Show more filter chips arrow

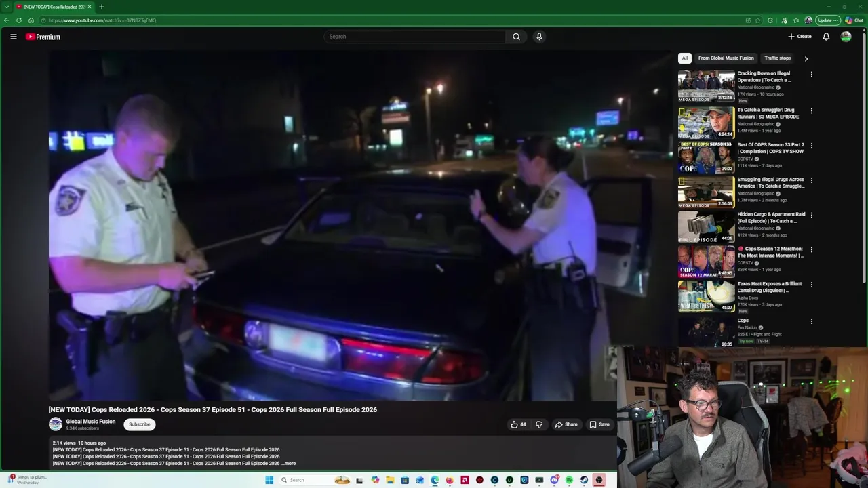coord(806,59)
